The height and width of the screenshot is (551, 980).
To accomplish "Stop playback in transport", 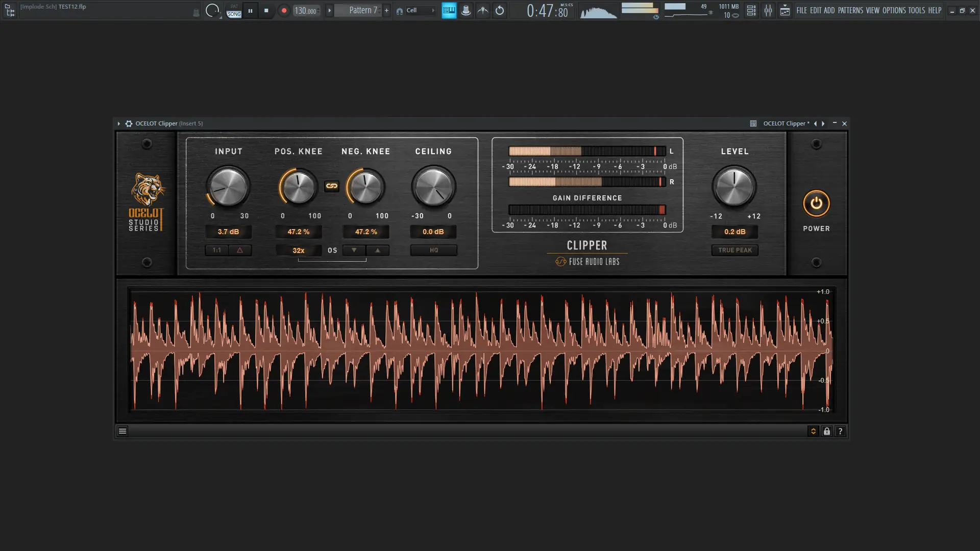I will 266,10.
